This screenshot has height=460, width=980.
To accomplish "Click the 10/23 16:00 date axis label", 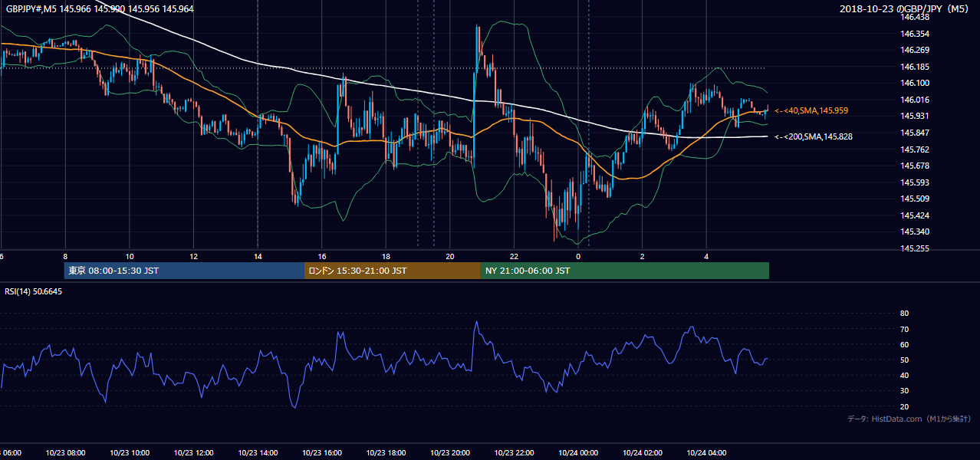I will 322,453.
